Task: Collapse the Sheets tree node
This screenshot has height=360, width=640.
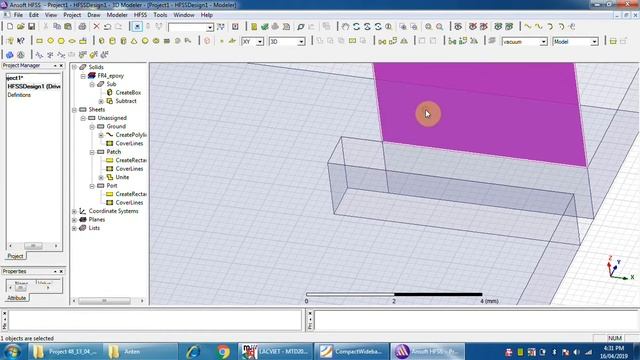Action: pyautogui.click(x=74, y=110)
